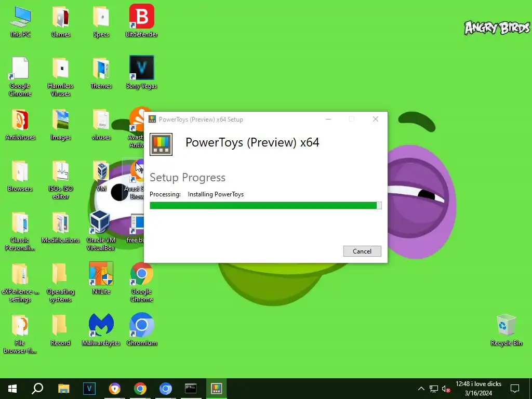Close the PowerToys Setup window
Viewport: 532px width, 399px height.
375,119
